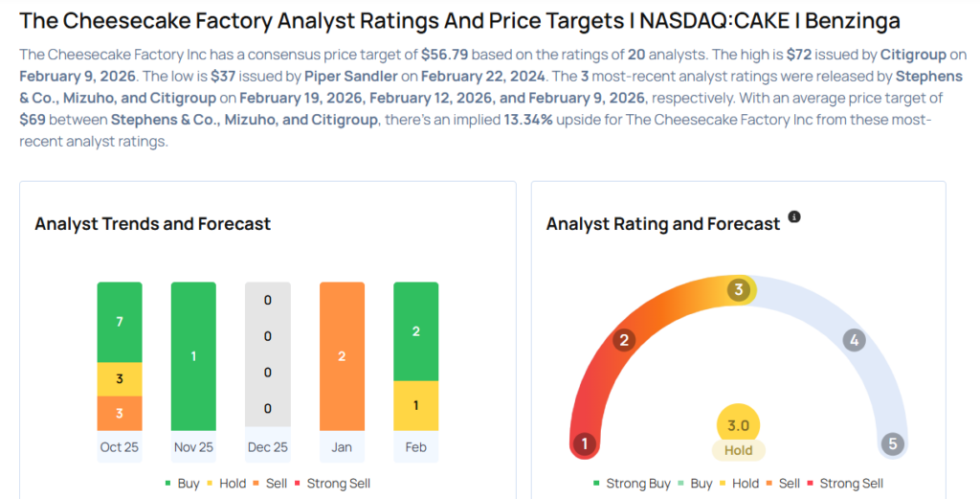980x499 pixels.
Task: Click the Analyst Trends and Forecast heading
Action: (152, 224)
